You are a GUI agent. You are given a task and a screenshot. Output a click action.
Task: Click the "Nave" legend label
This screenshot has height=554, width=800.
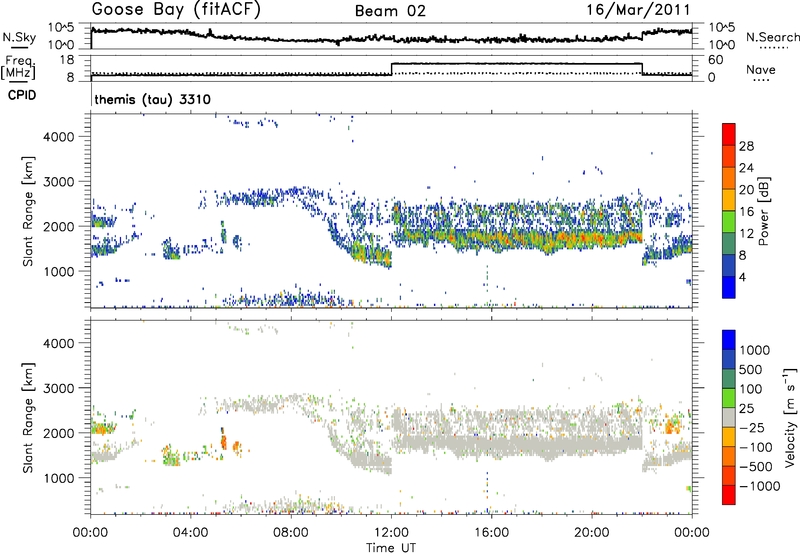[x=761, y=69]
